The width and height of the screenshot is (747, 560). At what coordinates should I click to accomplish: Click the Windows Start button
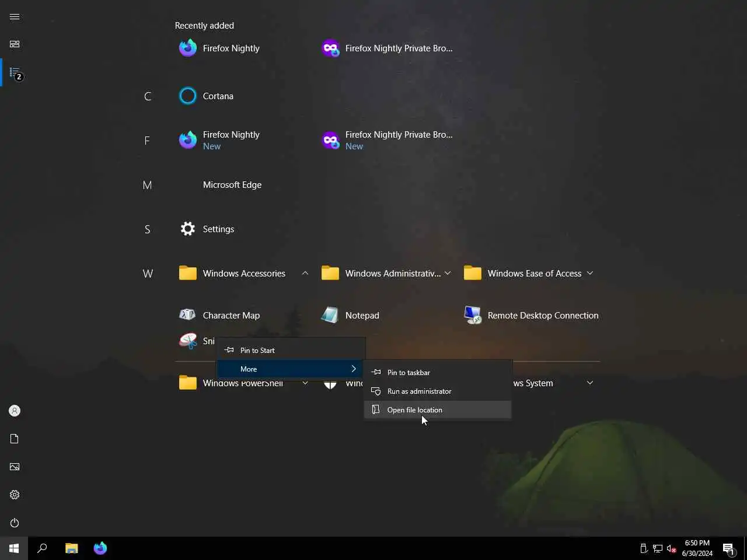(14, 548)
